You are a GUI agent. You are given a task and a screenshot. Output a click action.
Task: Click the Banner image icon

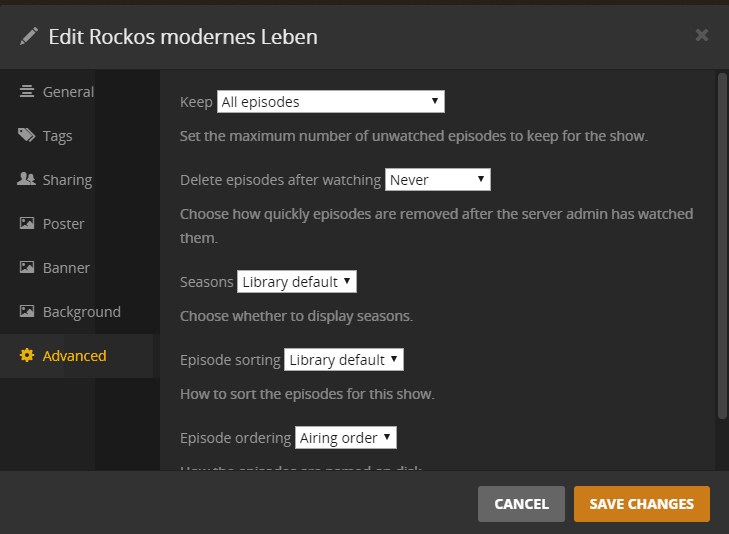(27, 268)
